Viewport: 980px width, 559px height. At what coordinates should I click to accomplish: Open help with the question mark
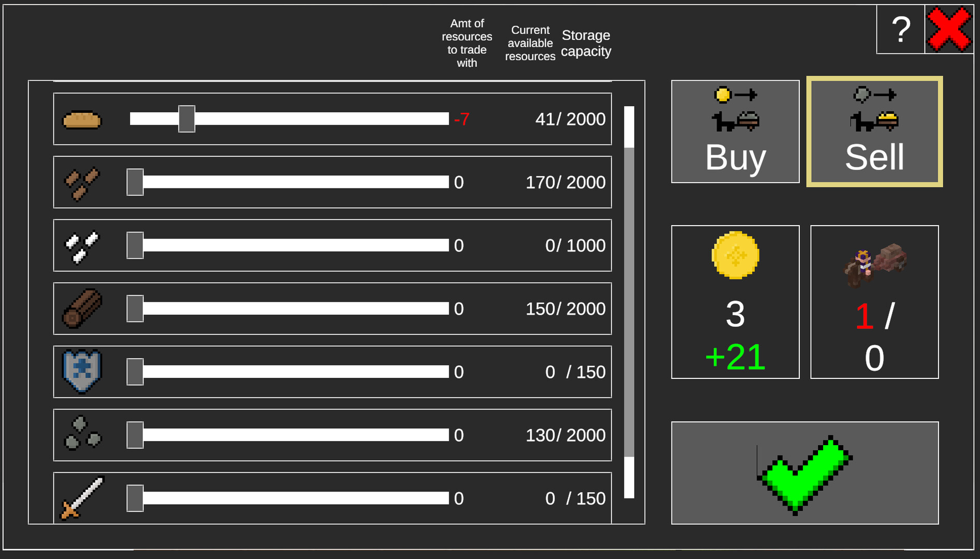901,30
